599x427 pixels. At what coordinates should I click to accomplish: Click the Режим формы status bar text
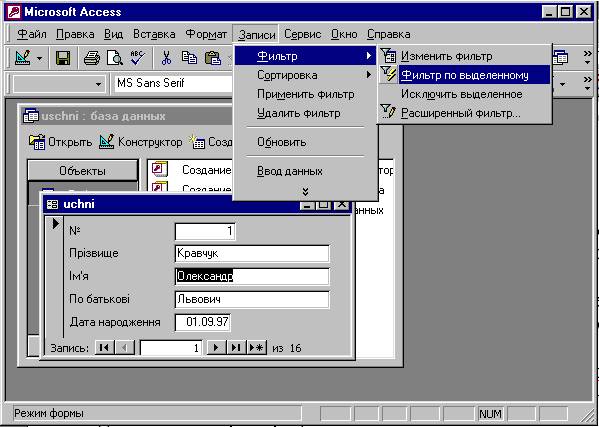(49, 413)
